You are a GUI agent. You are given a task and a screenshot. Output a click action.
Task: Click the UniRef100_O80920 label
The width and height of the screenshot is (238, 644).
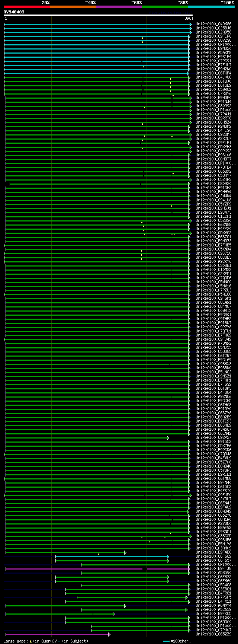click(x=213, y=184)
